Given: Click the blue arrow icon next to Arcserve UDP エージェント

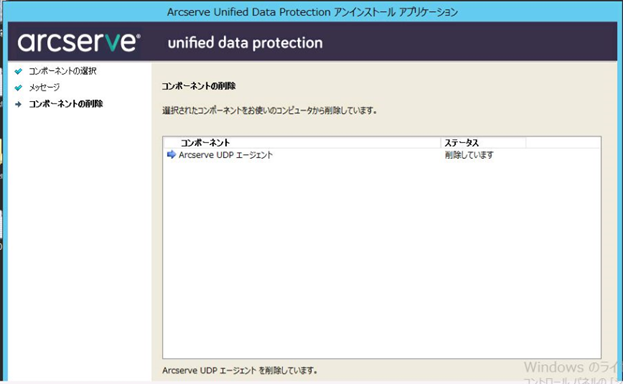Looking at the screenshot, I should (x=171, y=154).
